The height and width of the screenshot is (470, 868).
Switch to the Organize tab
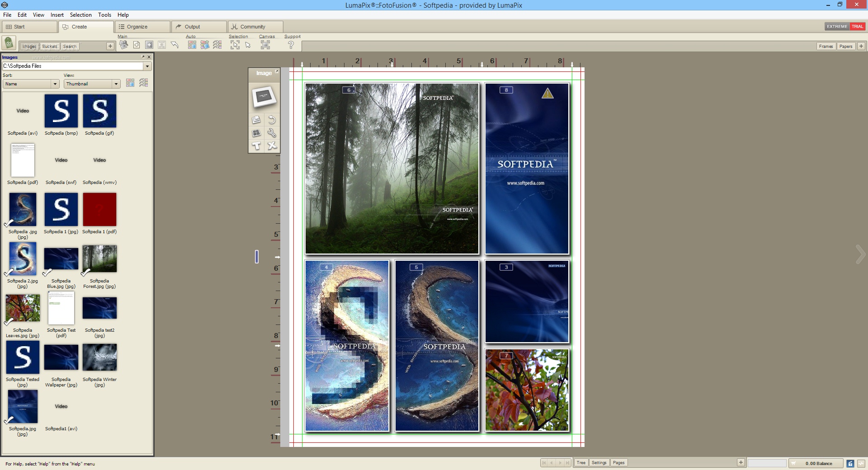coord(142,27)
